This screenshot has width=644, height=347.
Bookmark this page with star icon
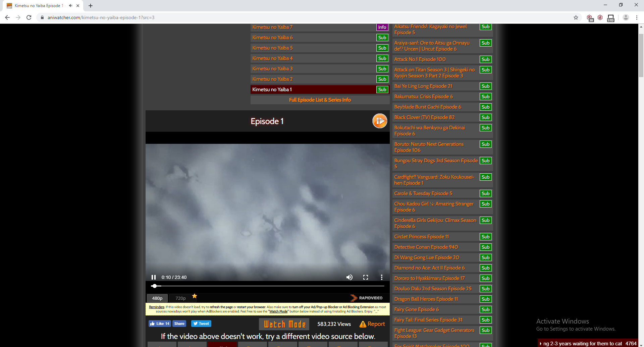[576, 17]
